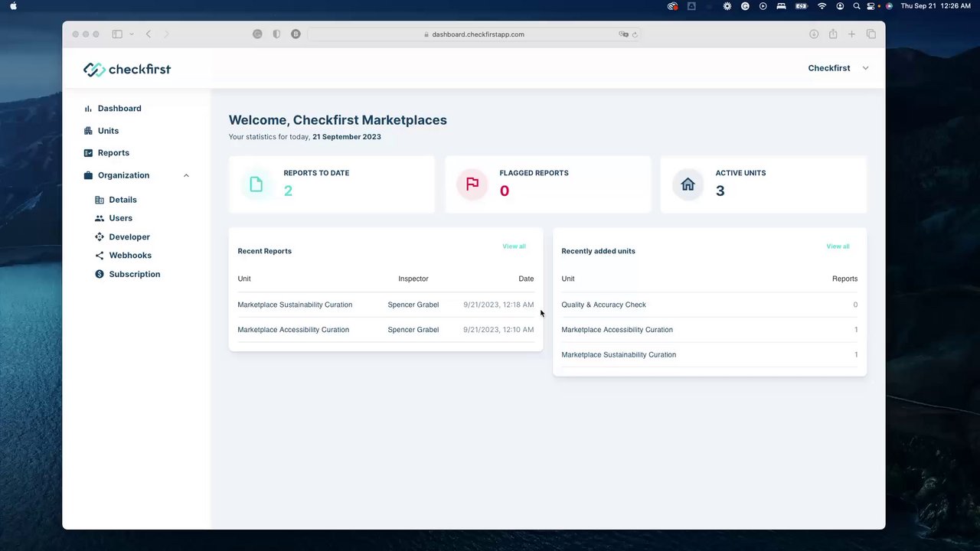The width and height of the screenshot is (980, 551).
Task: Click the Active Units house icon
Action: [688, 184]
